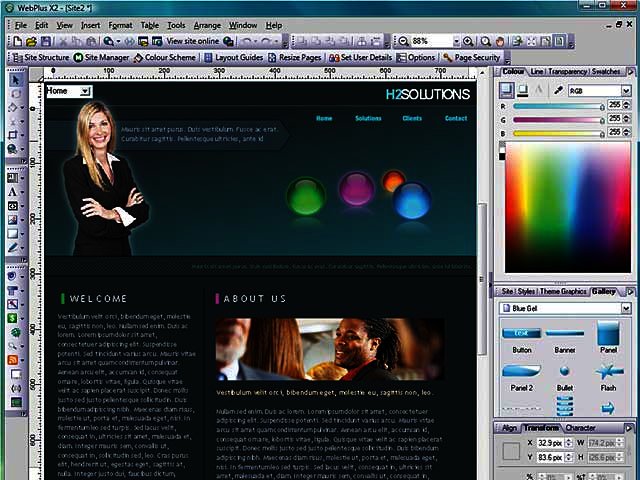The width and height of the screenshot is (640, 480).
Task: Open the Blue Gel gallery category dropdown
Action: 626,309
